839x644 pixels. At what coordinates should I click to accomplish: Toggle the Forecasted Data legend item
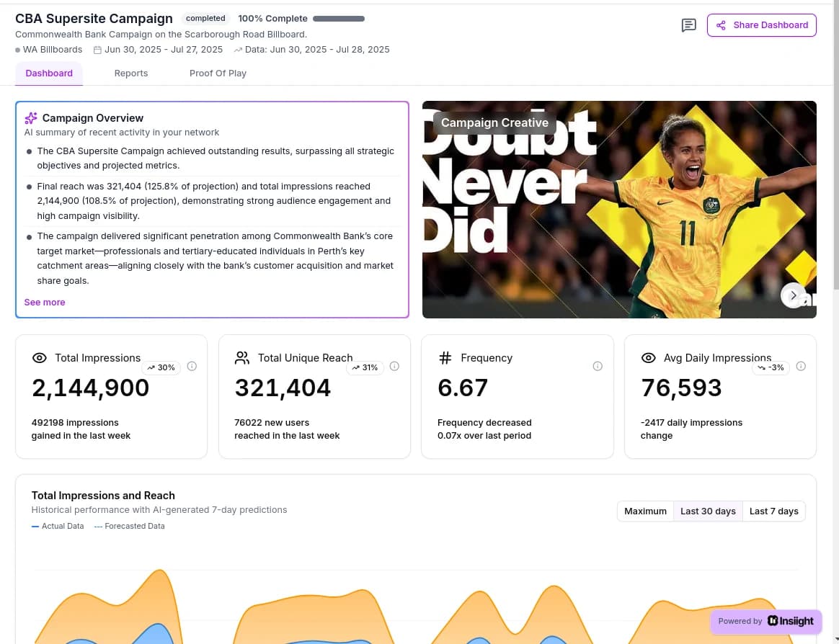pos(129,526)
